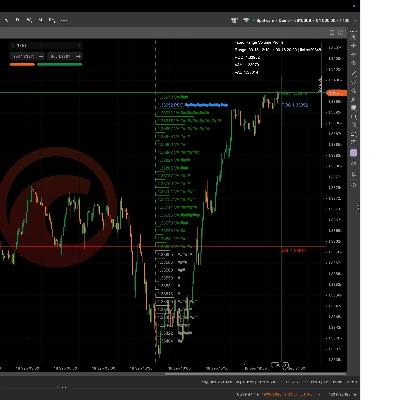Click the orange current price label on axis

click(337, 93)
